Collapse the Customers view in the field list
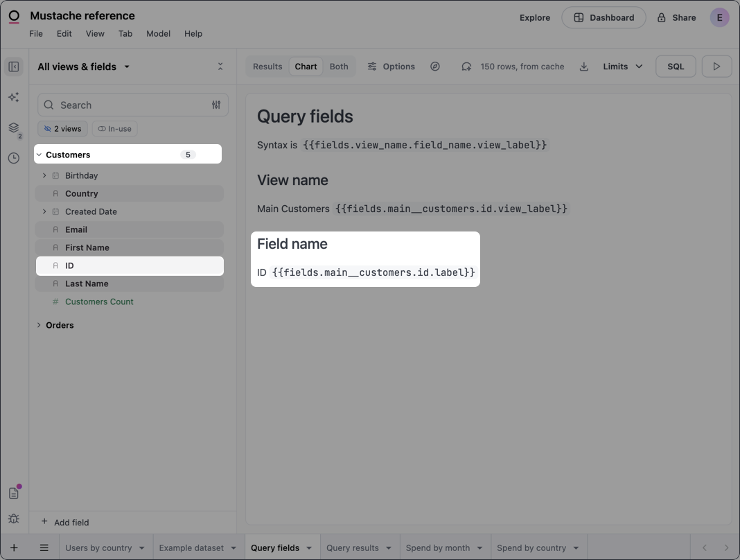Viewport: 740px width, 560px height. click(x=39, y=154)
